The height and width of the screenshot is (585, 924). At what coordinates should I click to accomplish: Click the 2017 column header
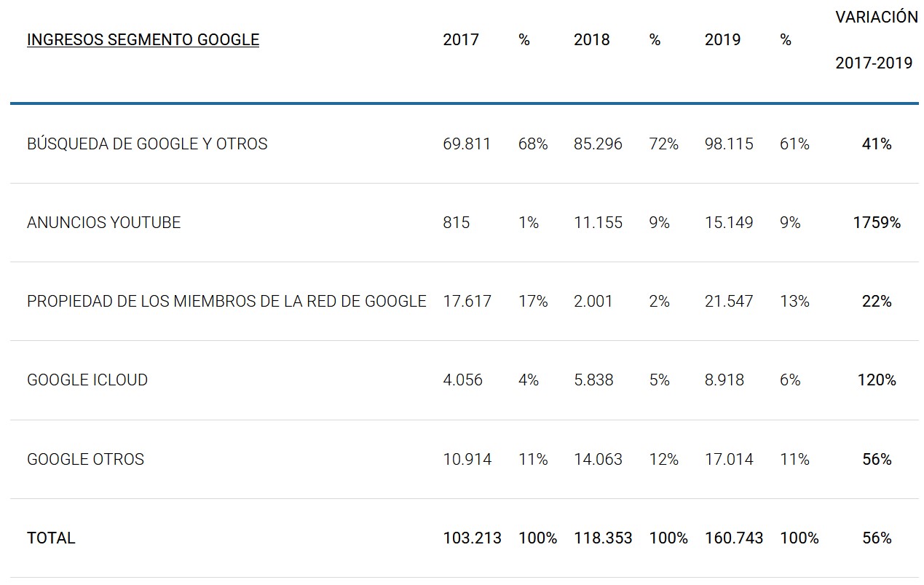(x=461, y=40)
